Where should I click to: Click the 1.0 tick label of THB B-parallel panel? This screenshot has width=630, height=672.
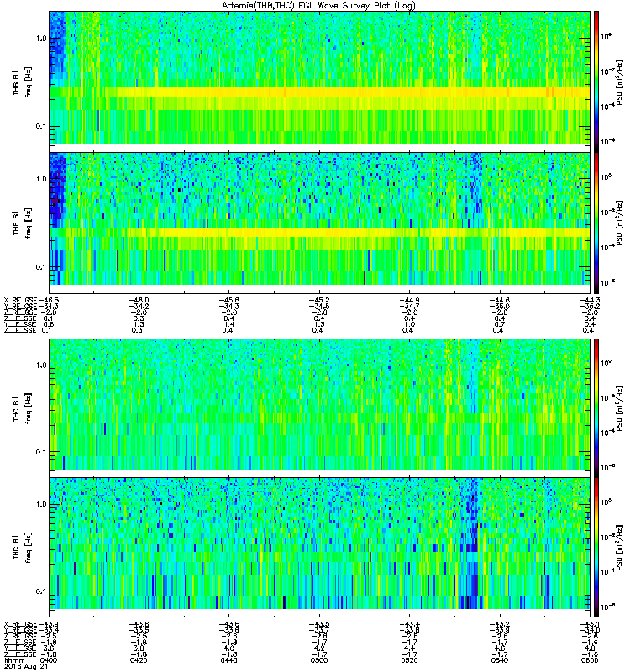pyautogui.click(x=41, y=179)
